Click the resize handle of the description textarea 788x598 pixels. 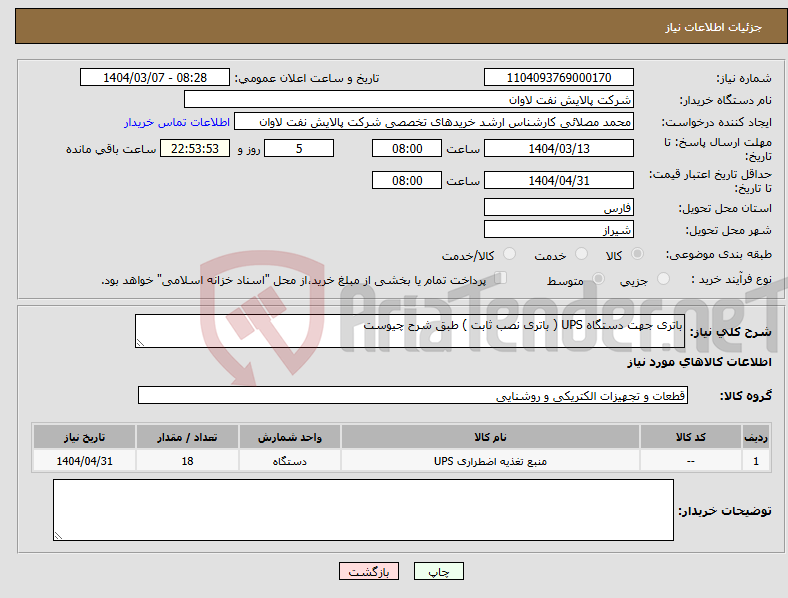pos(140,343)
